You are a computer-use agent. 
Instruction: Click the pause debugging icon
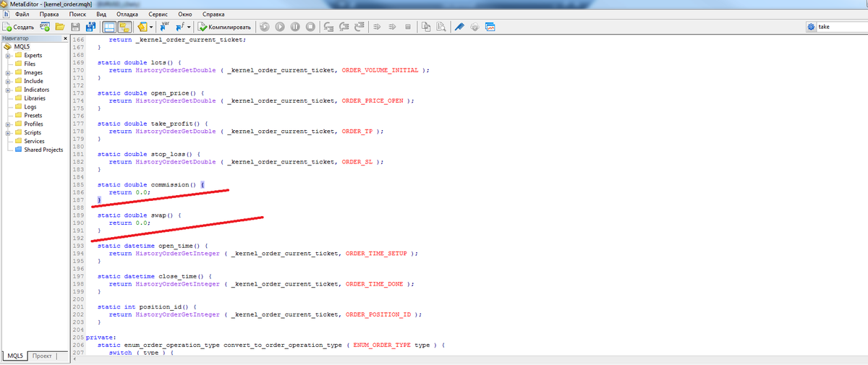(295, 27)
